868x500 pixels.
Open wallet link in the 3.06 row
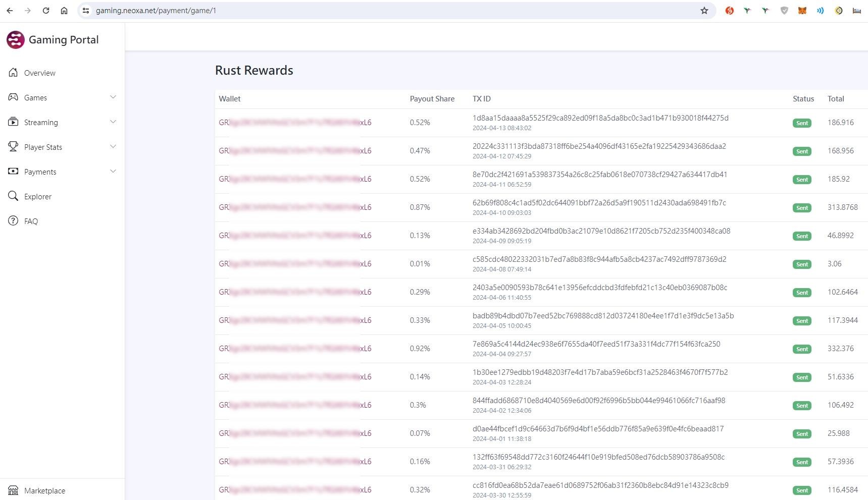pyautogui.click(x=295, y=264)
